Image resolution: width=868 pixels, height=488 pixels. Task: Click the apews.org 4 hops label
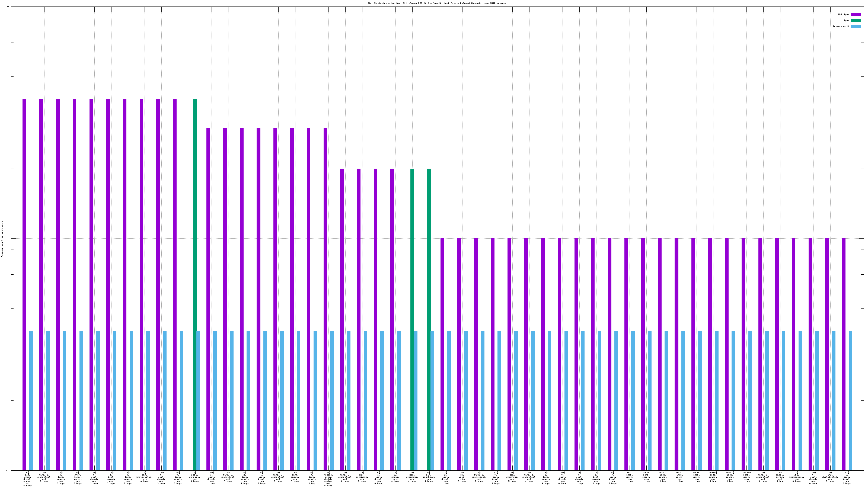point(395,477)
